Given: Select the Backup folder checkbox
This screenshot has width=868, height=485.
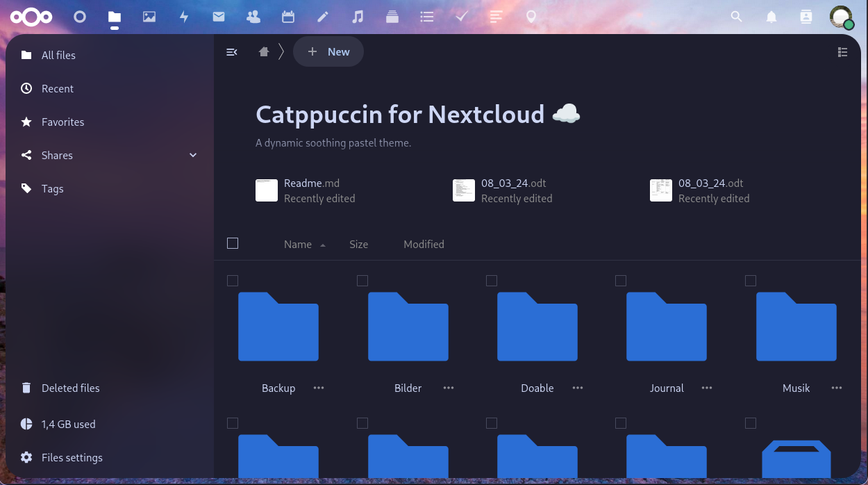Looking at the screenshot, I should click(x=233, y=281).
